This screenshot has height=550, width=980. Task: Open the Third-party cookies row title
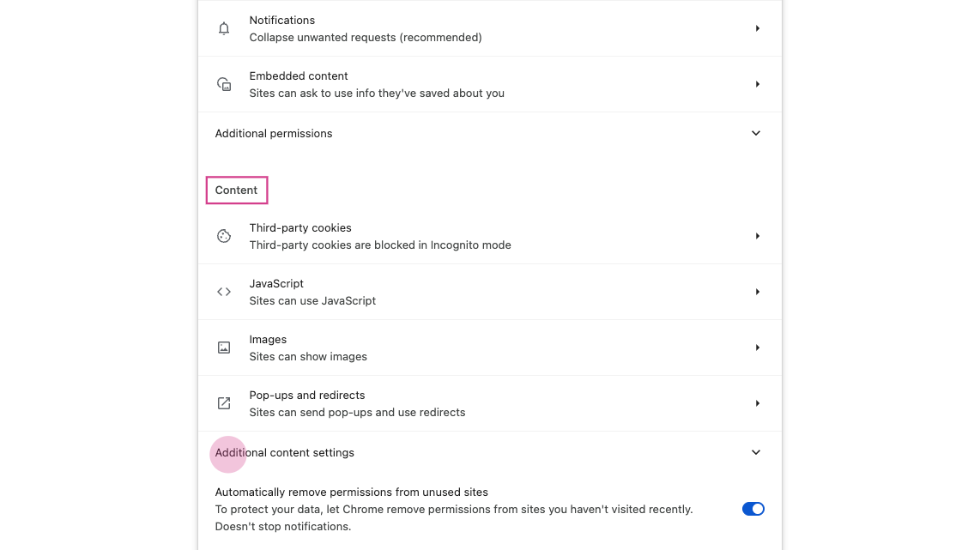[x=300, y=227]
